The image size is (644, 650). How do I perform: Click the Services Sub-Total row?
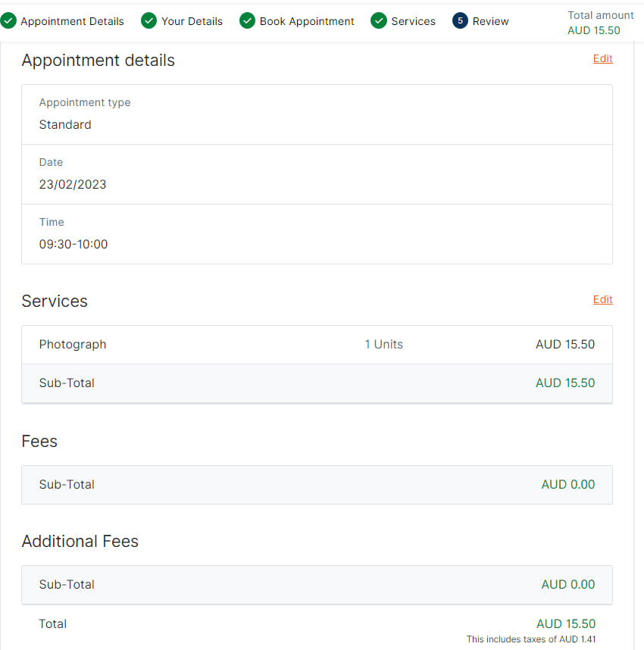coord(317,383)
